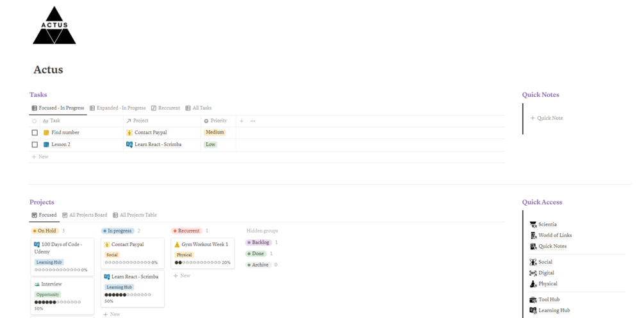Click the Quick Notes icon in Quick Access

coord(533,246)
